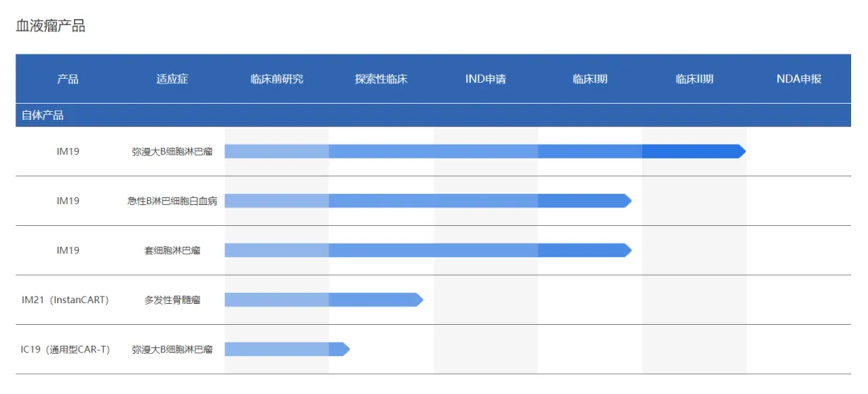Click the IM21 (InstanCART) product name
Screen dimensions: 868x394
pos(65,300)
